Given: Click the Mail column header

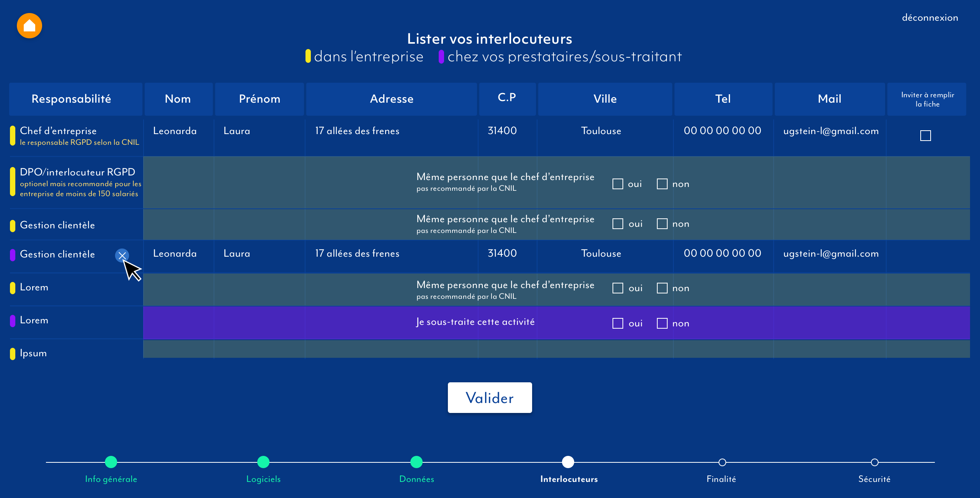Looking at the screenshot, I should pos(830,99).
